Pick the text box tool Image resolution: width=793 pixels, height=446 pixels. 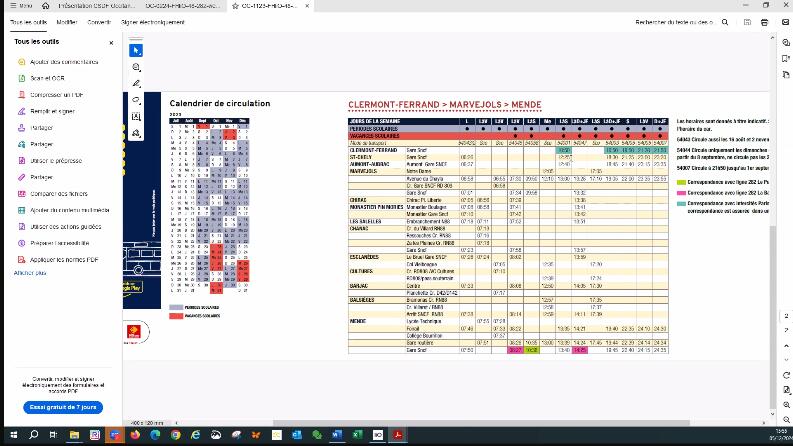(136, 117)
